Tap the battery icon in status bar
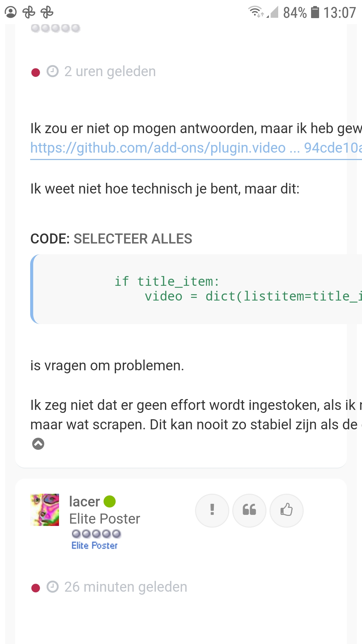362x644 pixels. (315, 12)
